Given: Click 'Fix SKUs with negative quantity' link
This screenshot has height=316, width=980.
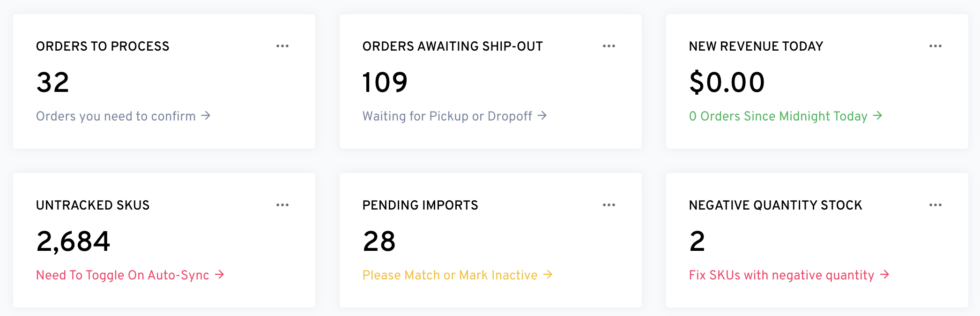Looking at the screenshot, I should pos(781,275).
